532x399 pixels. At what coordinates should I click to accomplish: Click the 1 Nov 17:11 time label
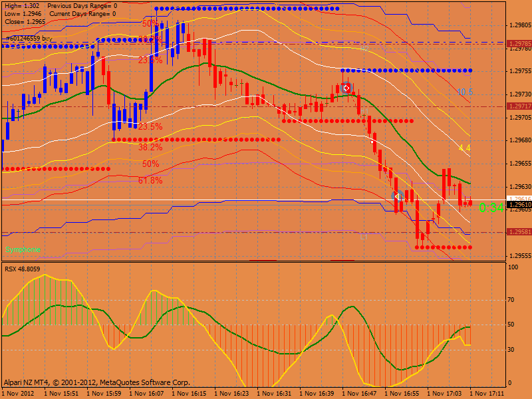click(x=487, y=394)
